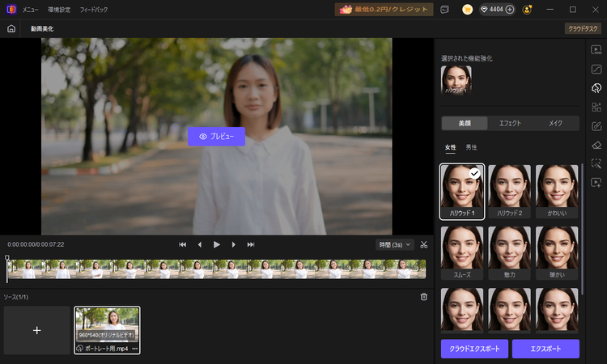This screenshot has height=364, width=607.
Task: Select the 魅力 preset
Action: pyautogui.click(x=509, y=253)
